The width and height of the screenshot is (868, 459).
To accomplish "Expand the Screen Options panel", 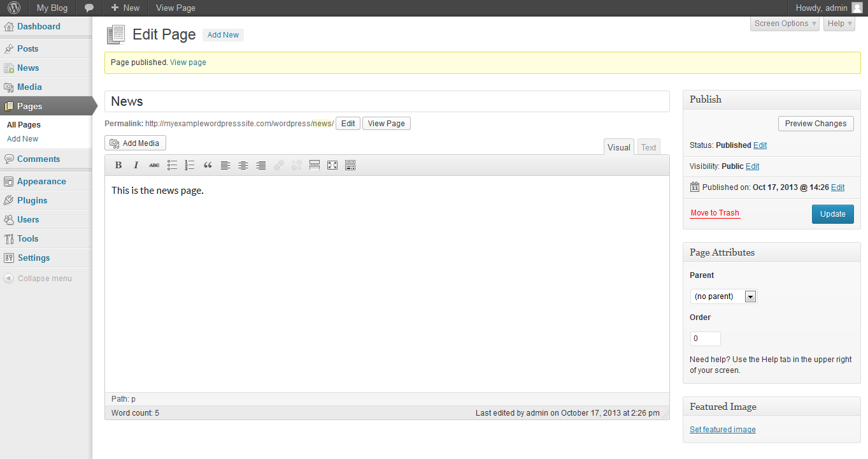I will (x=785, y=24).
